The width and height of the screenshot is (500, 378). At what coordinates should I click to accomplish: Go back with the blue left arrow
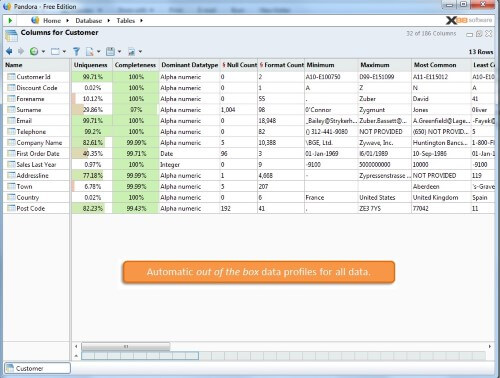pos(9,51)
